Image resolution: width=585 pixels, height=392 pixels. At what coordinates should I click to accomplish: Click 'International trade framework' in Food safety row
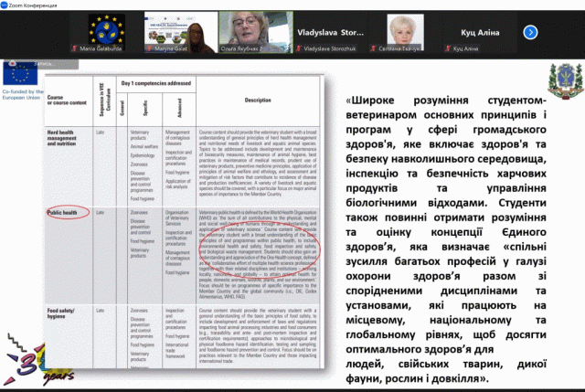point(176,350)
